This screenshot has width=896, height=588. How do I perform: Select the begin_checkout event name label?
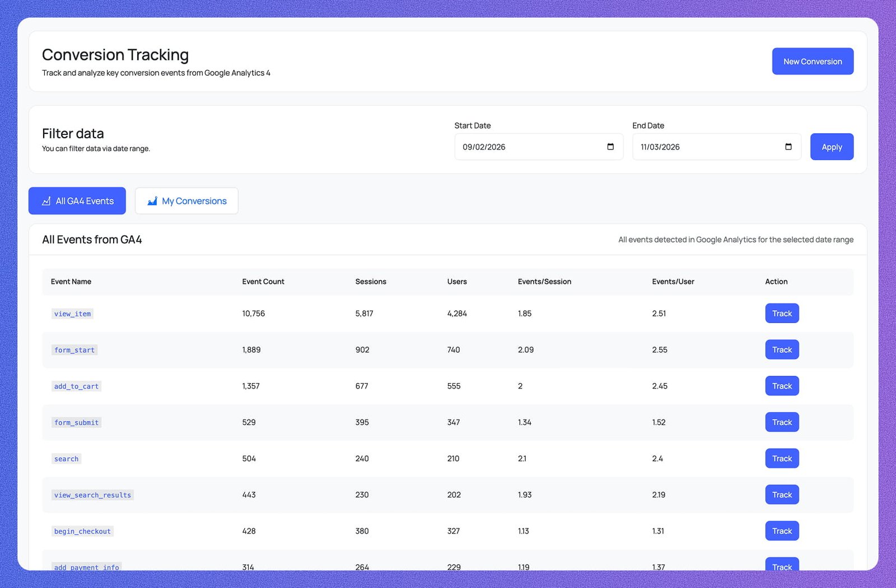pos(82,531)
